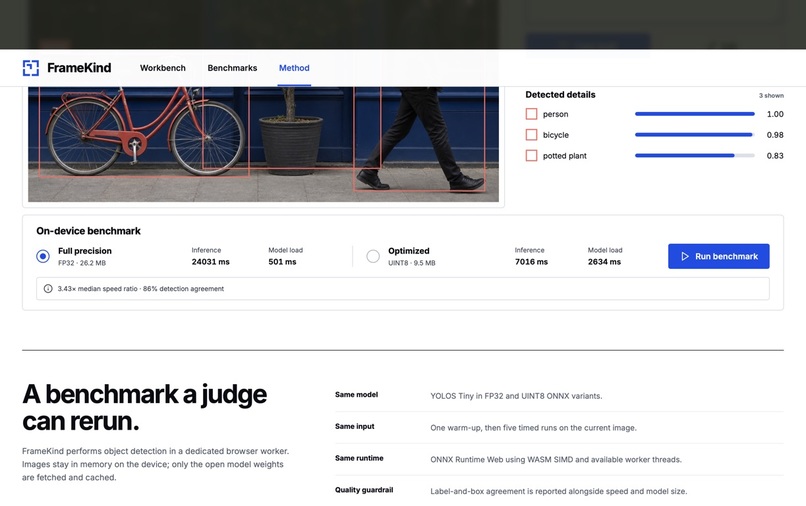Toggle the person detection checkbox
The image size is (806, 506).
tap(532, 114)
